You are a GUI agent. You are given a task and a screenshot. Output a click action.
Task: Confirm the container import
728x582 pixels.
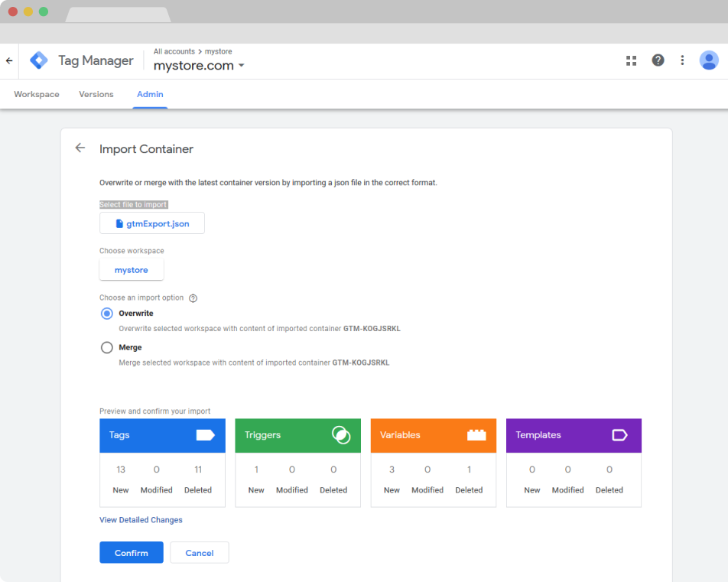point(131,552)
